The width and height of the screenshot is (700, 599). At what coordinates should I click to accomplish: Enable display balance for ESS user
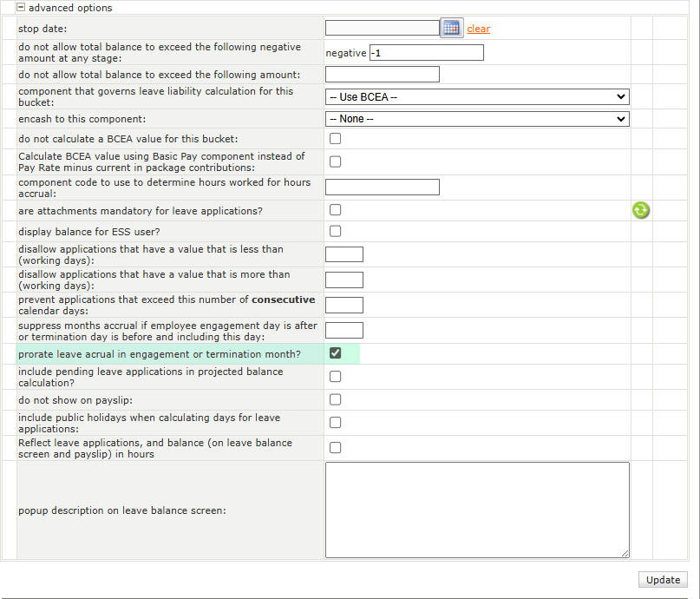point(336,231)
